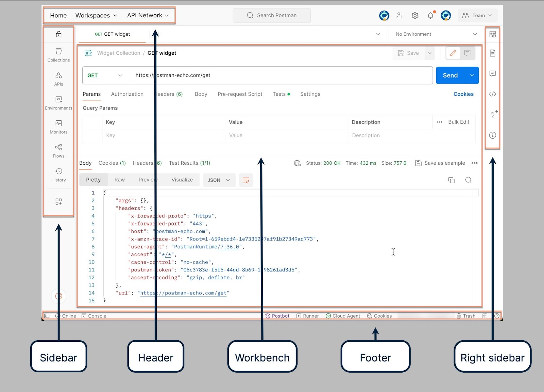Select the request Body tab
The image size is (544, 392).
pyautogui.click(x=201, y=94)
